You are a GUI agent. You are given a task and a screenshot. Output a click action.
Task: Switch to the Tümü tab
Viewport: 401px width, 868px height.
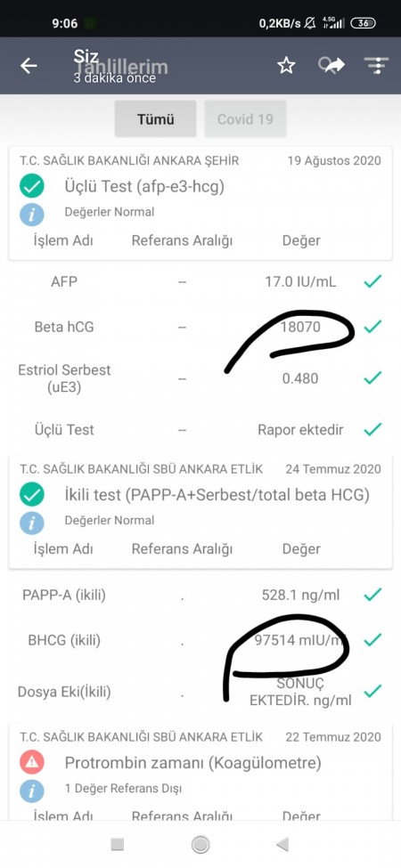click(156, 119)
